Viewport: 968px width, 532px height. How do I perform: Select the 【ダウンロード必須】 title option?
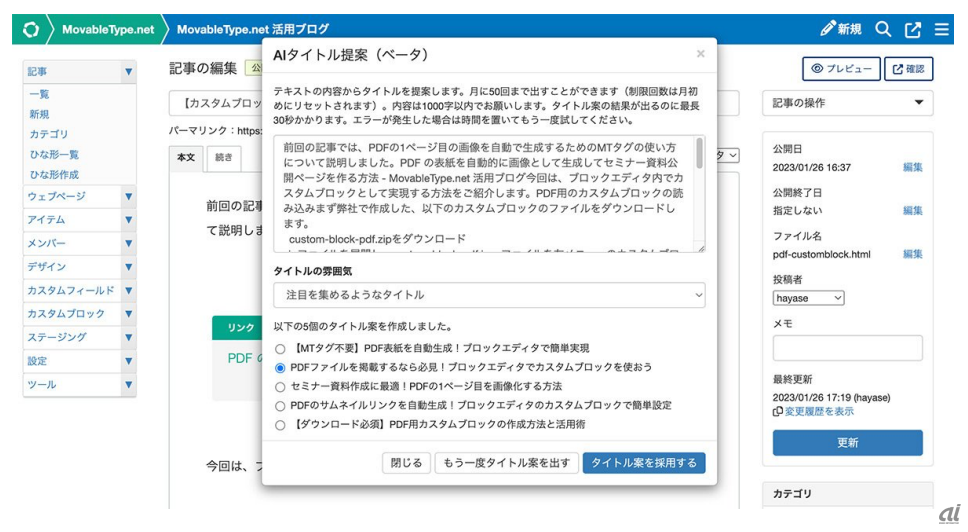[x=280, y=425]
